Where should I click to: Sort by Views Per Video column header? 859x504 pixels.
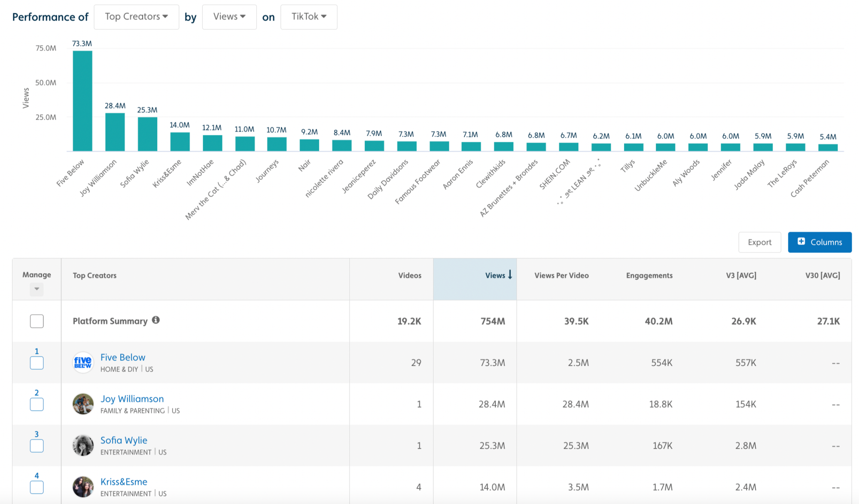click(561, 275)
